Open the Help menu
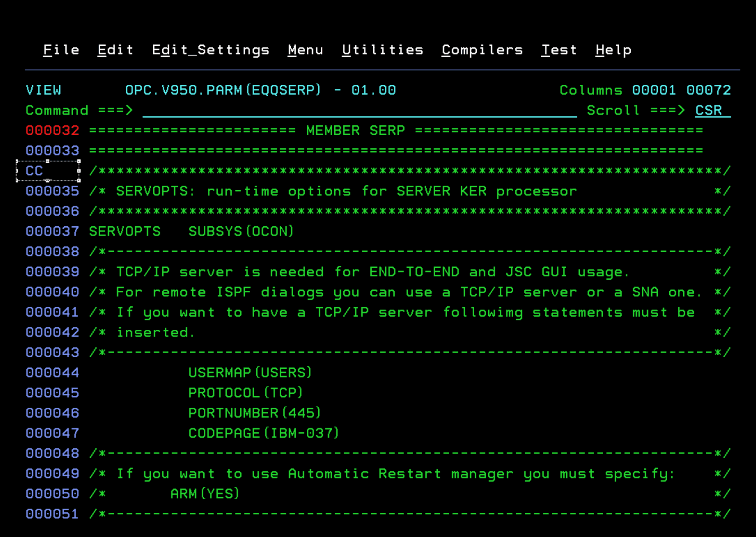 click(x=614, y=50)
